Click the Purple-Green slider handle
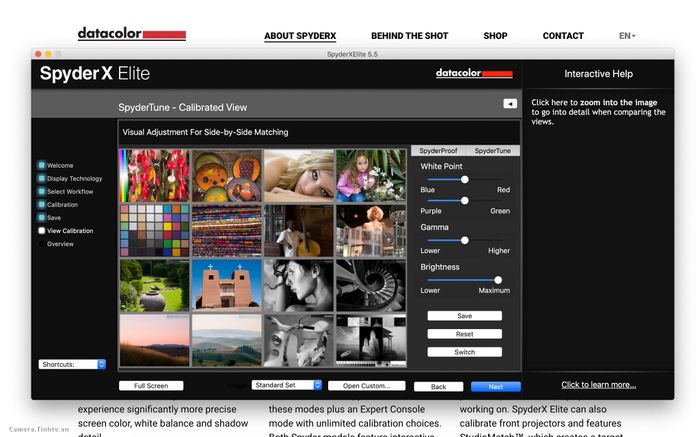Screen dimensions: 700x437 click(465, 201)
